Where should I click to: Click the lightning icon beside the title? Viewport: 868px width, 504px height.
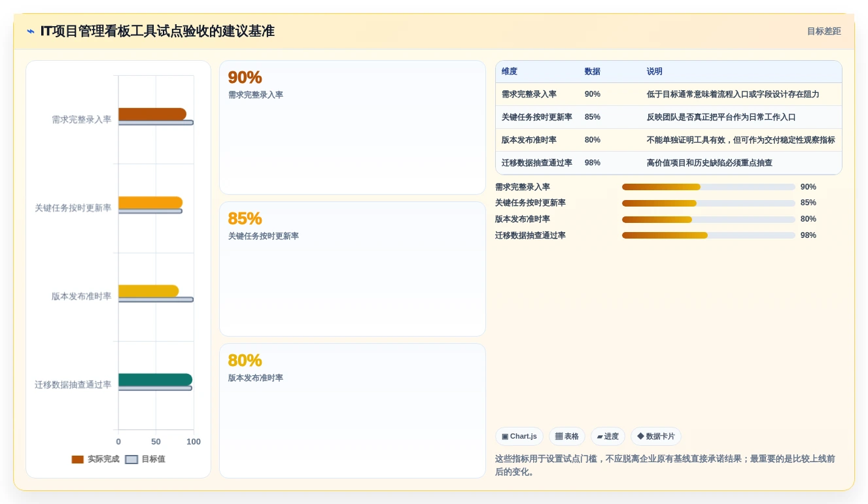pyautogui.click(x=31, y=31)
